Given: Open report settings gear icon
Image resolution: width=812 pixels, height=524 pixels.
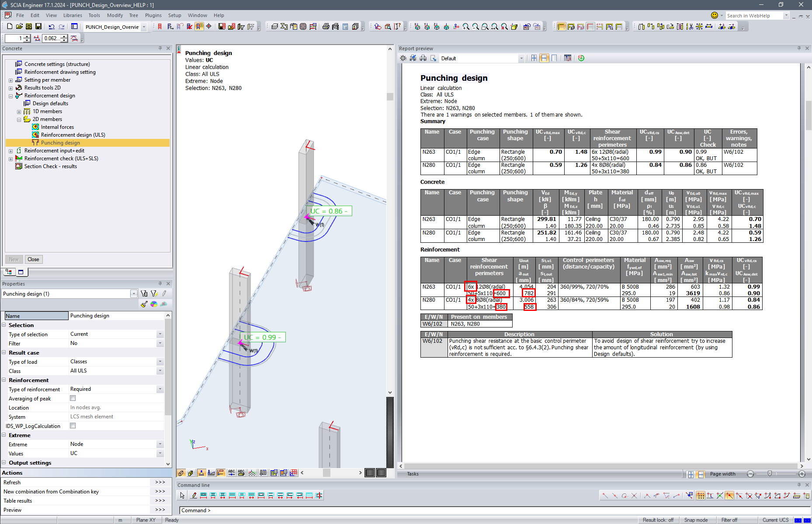Looking at the screenshot, I should pos(403,58).
